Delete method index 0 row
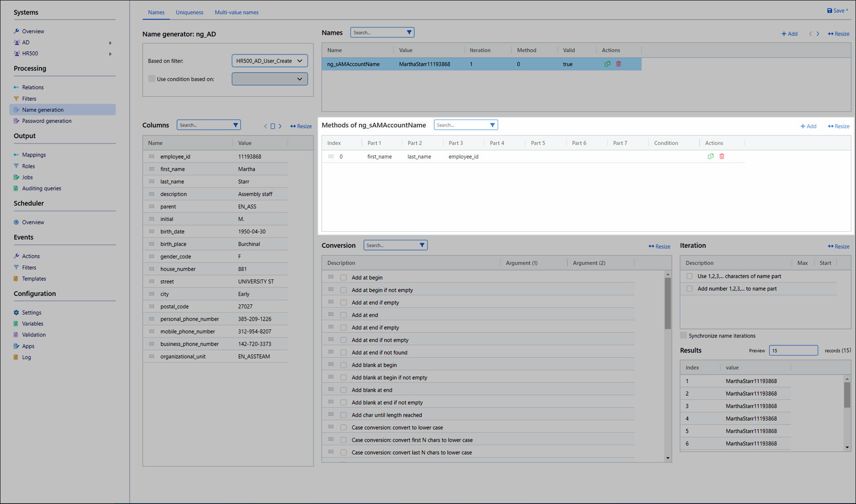This screenshot has width=856, height=504. pyautogui.click(x=722, y=156)
